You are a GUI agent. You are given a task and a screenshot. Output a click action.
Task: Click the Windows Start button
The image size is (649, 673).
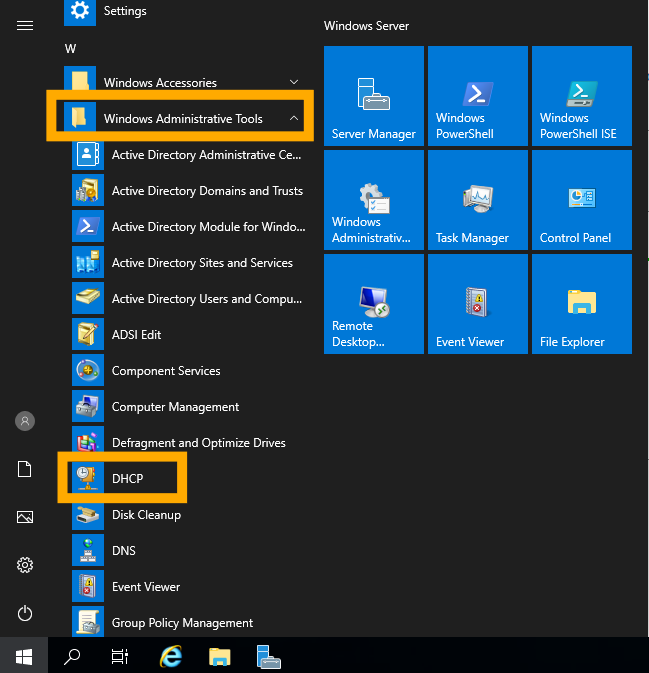pyautogui.click(x=24, y=657)
